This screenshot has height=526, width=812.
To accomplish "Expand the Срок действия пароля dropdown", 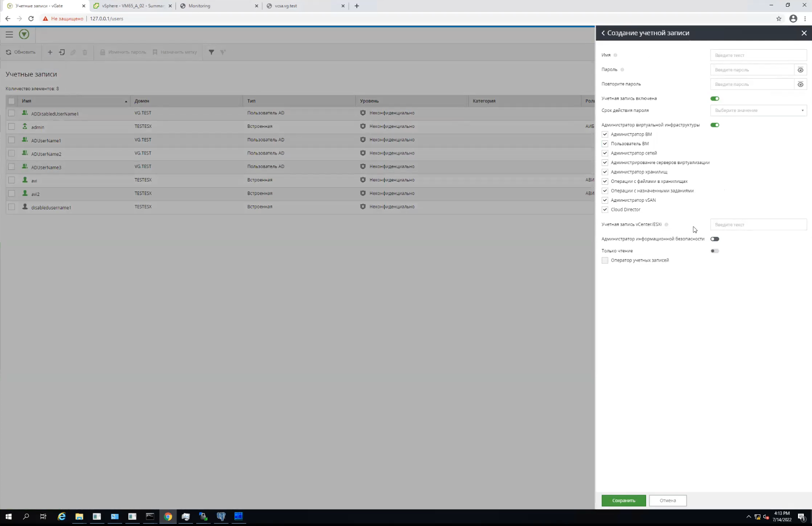I will [758, 111].
